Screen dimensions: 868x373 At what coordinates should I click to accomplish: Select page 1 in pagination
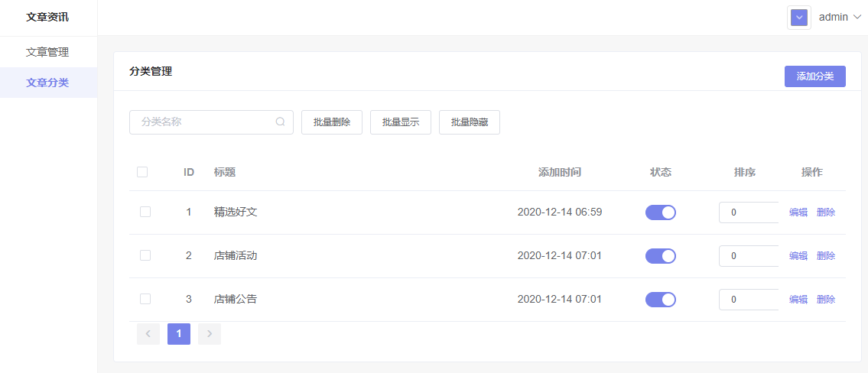pos(179,334)
